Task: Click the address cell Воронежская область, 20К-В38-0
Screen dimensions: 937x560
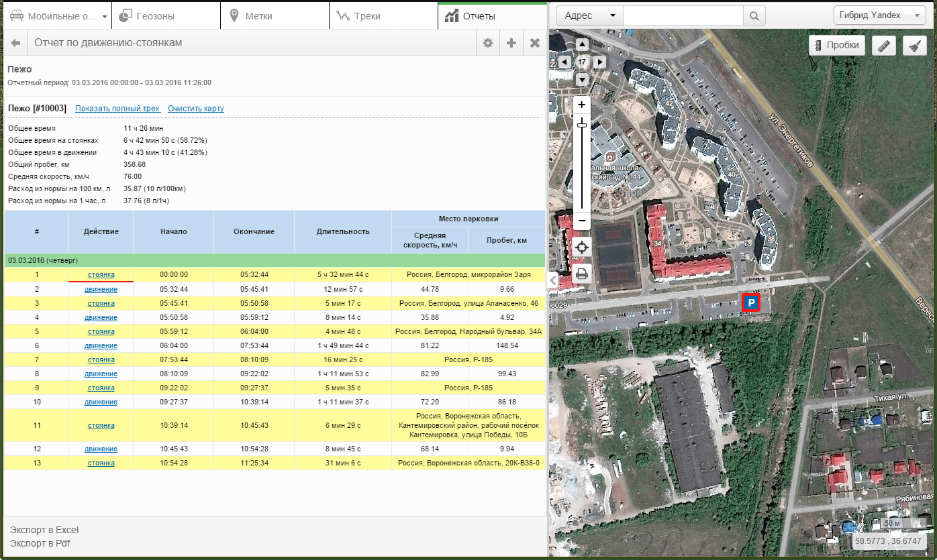Action: [469, 463]
